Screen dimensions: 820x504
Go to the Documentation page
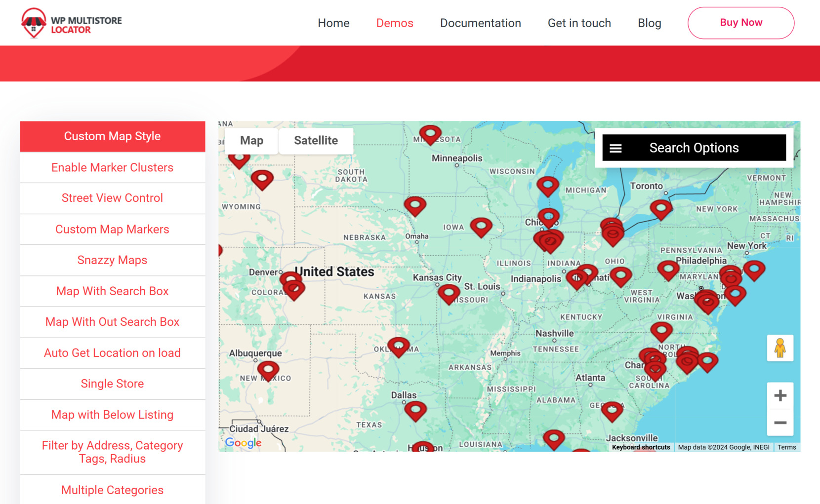click(x=480, y=23)
